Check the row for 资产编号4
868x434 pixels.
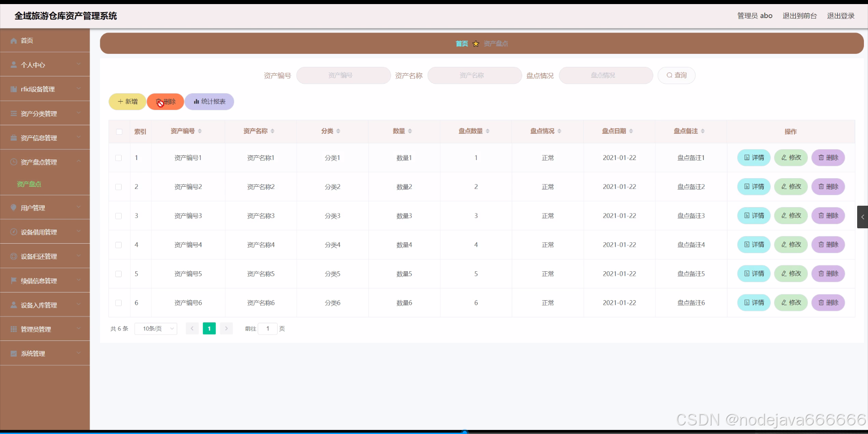118,245
